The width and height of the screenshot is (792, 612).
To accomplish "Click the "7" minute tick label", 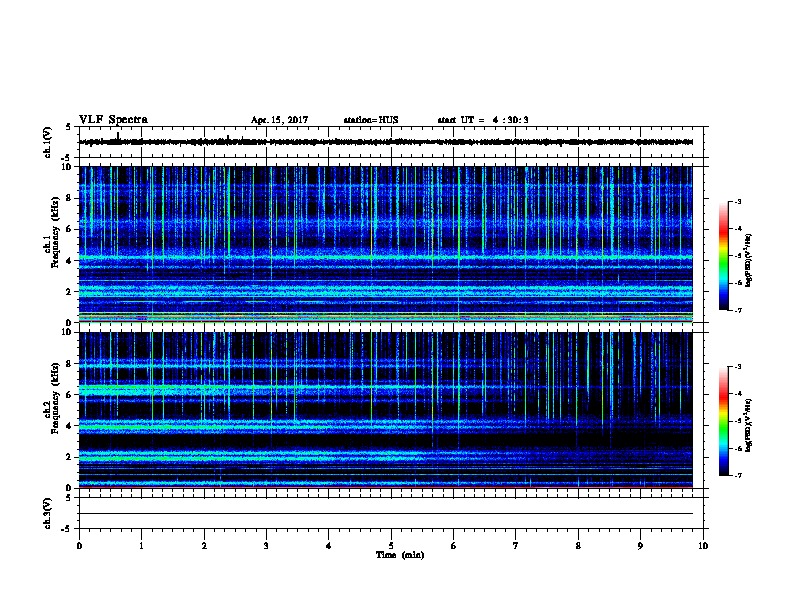I will point(516,546).
